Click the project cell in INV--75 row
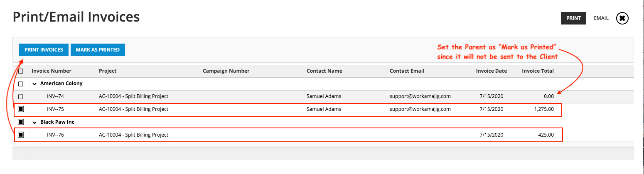Screen dimensions: 644x174 click(x=133, y=109)
